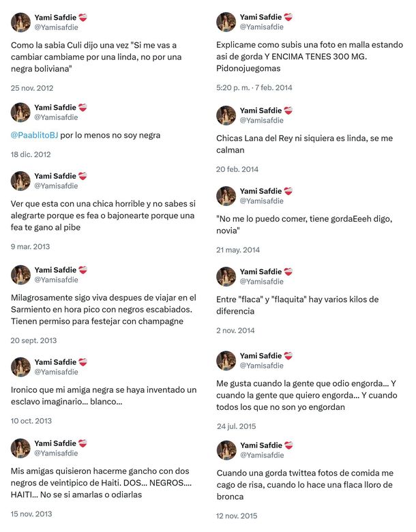
Task: Click the date 12 nov. 2015
Action: click(237, 516)
